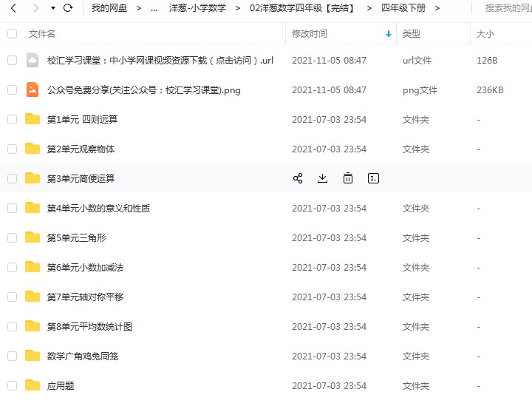Sort by 修改时间 column header
Screen dimensions: 532x409
click(x=310, y=33)
